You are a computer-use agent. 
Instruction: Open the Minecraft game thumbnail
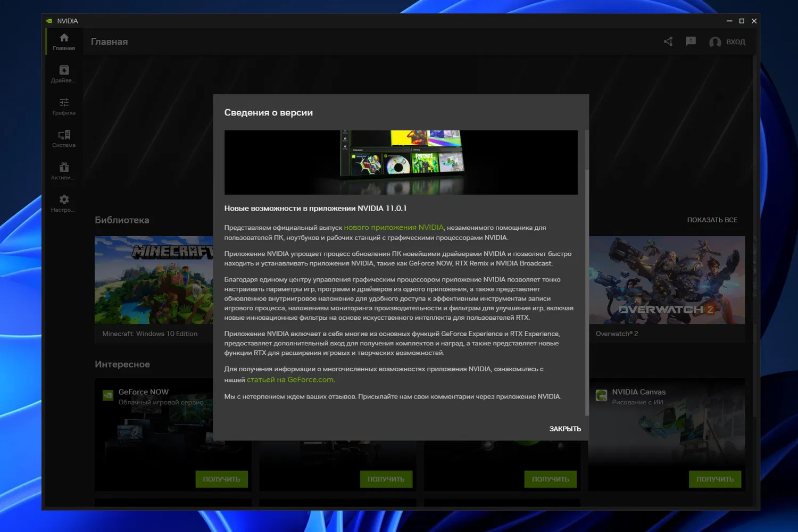tap(154, 280)
